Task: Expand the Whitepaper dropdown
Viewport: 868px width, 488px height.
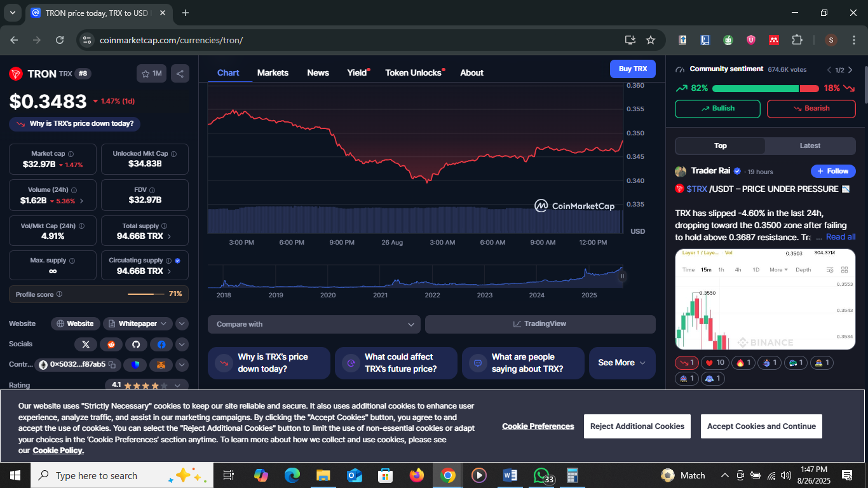Action: click(x=138, y=324)
